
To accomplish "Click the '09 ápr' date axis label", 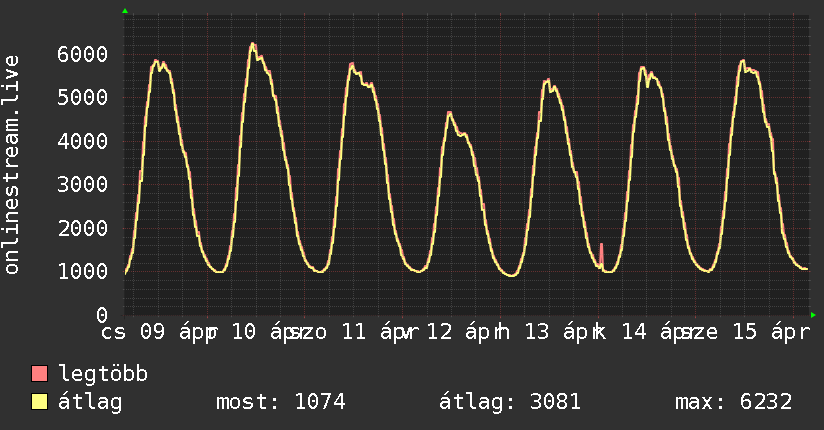I will tap(172, 333).
